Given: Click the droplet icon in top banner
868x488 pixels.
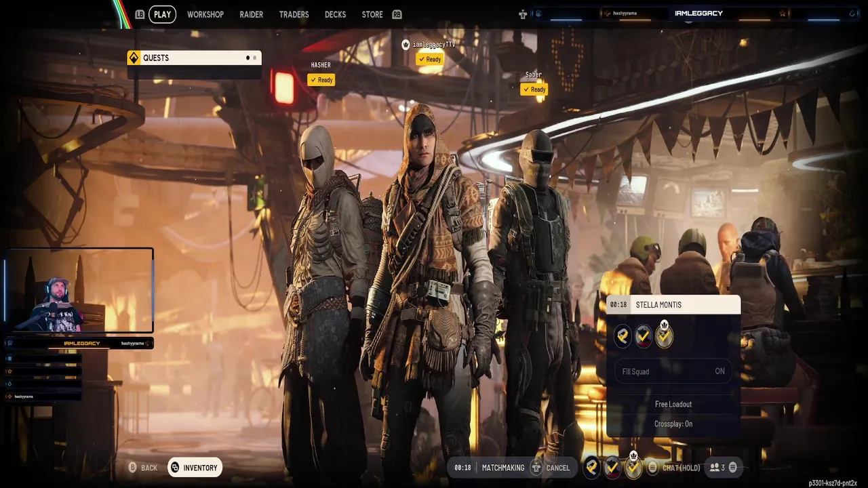Looking at the screenshot, I should (852, 13).
